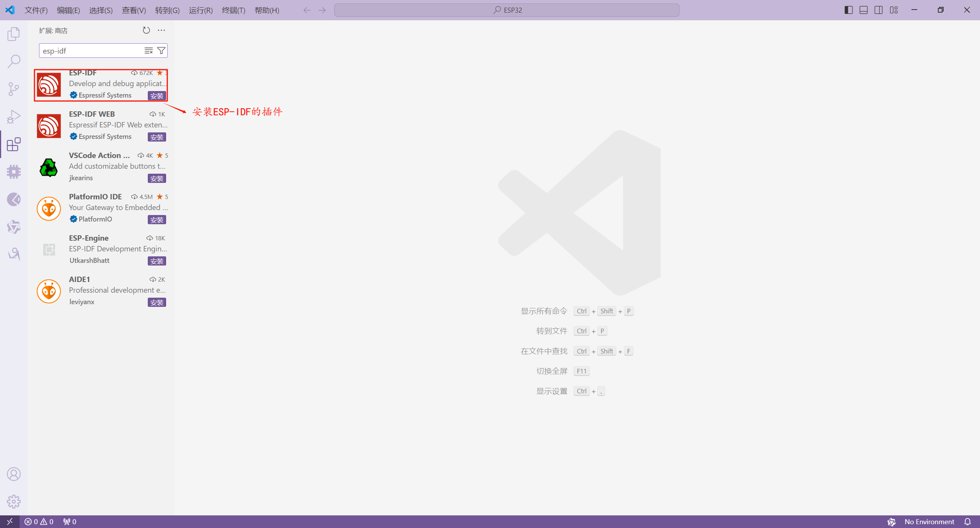The height and width of the screenshot is (528, 980).
Task: Toggle primary side bar visibility
Action: (848, 10)
